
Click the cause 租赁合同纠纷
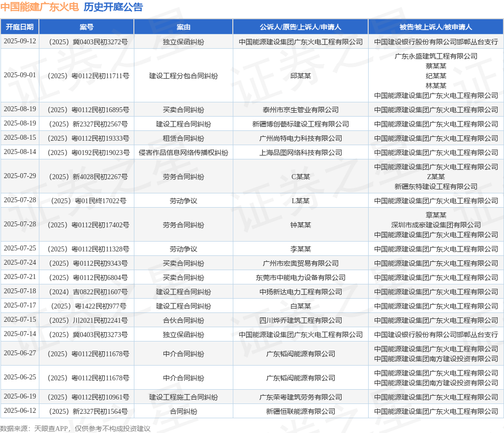pos(183,138)
